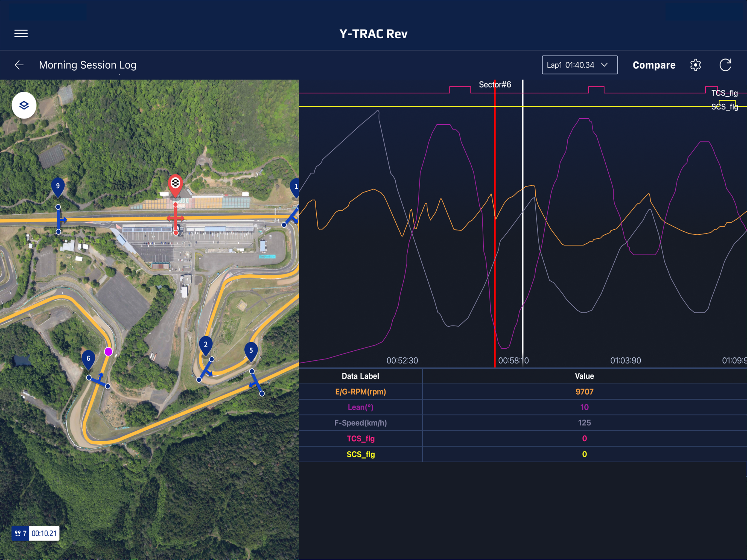Click the TCS_flg graph label
Viewport: 747px width, 560px height.
(x=724, y=93)
